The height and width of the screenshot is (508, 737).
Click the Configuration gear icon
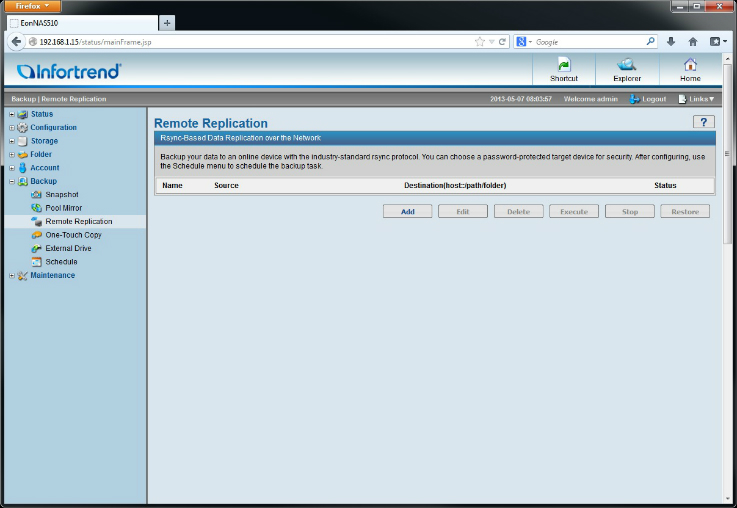23,127
